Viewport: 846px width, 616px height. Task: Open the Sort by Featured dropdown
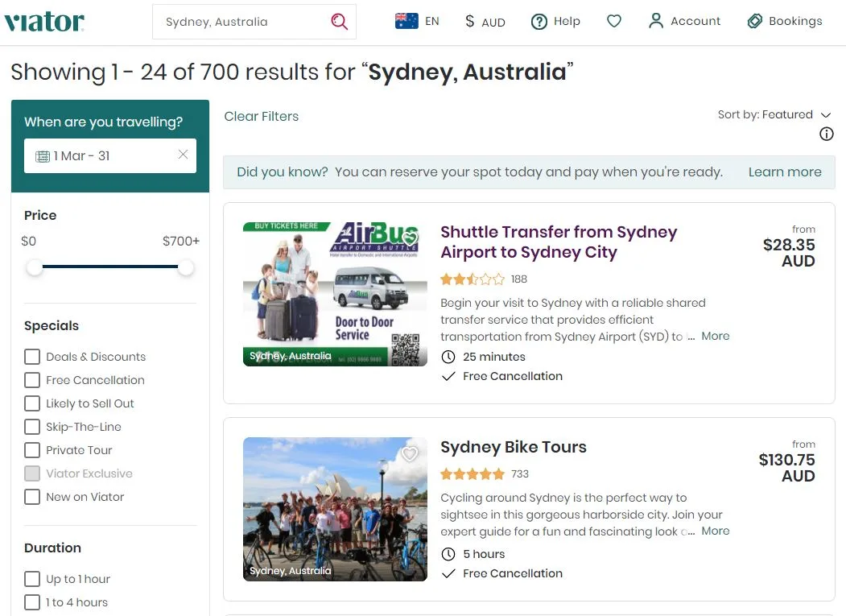tap(774, 114)
